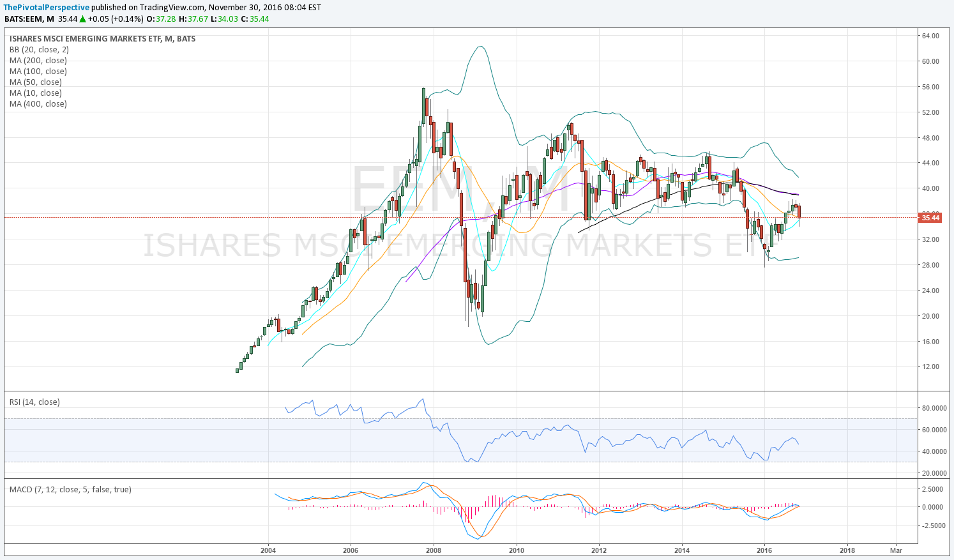Select the MA (400, close) indicator label

pos(38,104)
